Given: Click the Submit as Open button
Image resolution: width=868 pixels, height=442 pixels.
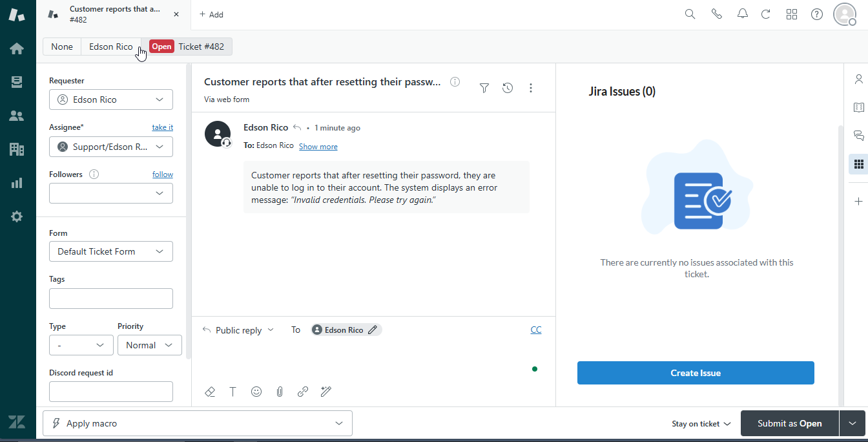Looking at the screenshot, I should tap(789, 423).
